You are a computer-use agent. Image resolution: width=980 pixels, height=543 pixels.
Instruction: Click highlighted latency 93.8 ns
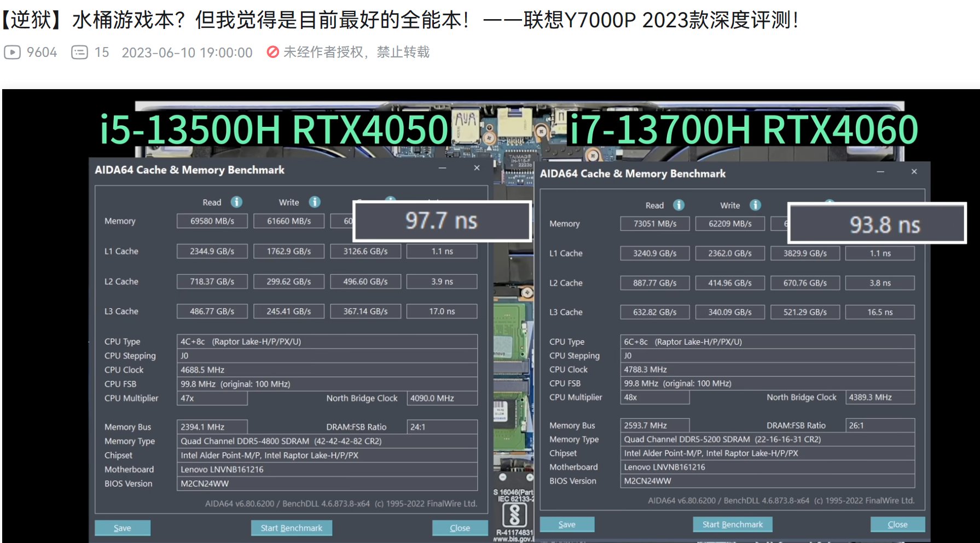(877, 224)
